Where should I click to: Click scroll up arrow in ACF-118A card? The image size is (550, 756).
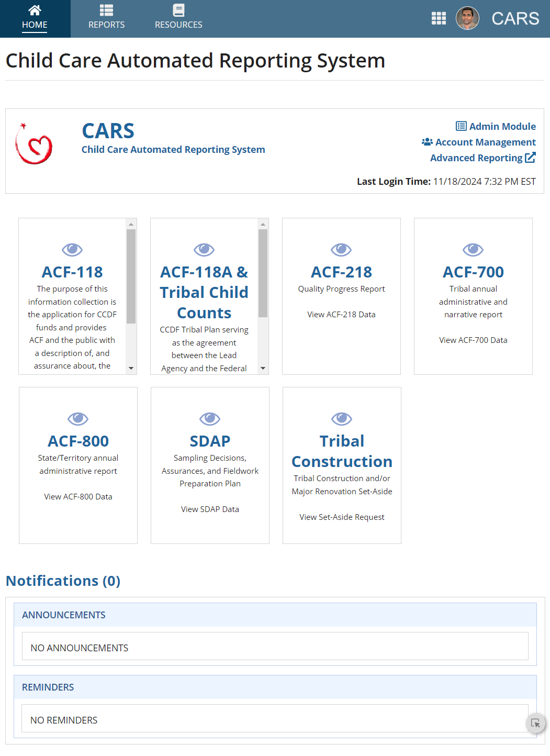pyautogui.click(x=263, y=224)
